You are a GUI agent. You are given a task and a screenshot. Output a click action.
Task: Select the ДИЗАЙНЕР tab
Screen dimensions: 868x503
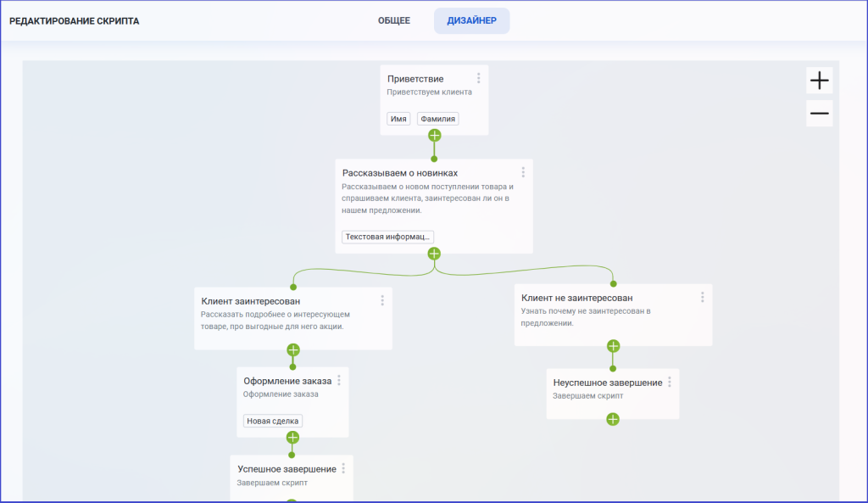(x=471, y=20)
